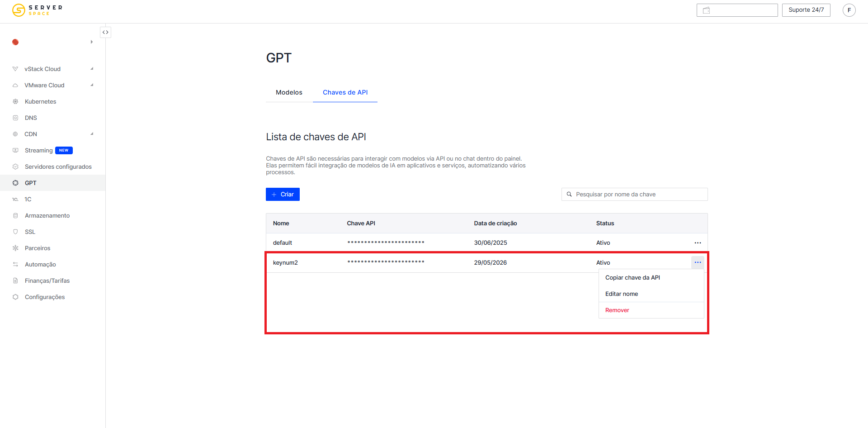Open actions menu for default key
This screenshot has height=428, width=868.
tap(698, 243)
